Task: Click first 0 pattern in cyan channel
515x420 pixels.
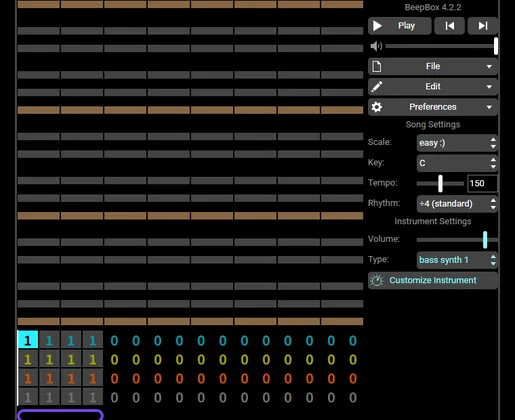Action: (114, 341)
